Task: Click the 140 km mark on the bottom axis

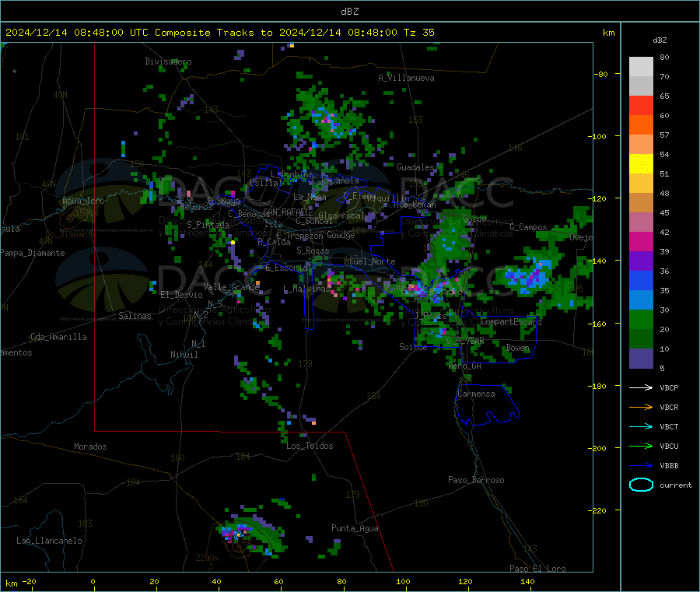Action: click(x=527, y=581)
